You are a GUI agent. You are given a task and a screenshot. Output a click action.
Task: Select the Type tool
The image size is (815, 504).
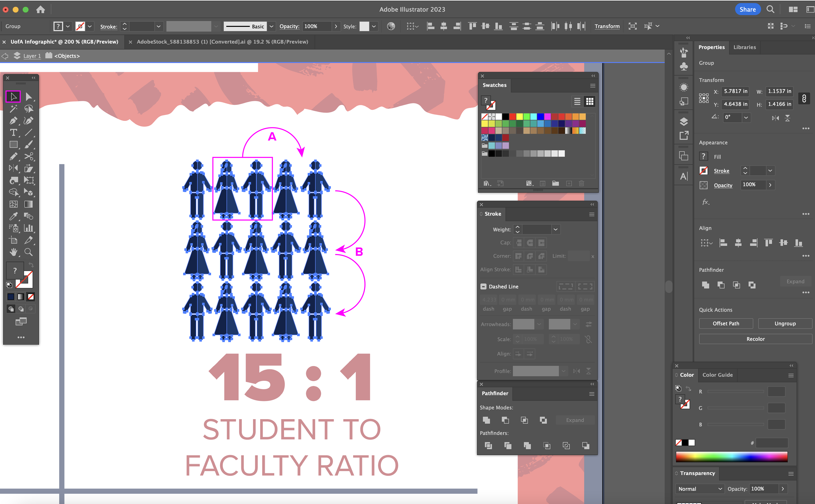point(13,133)
